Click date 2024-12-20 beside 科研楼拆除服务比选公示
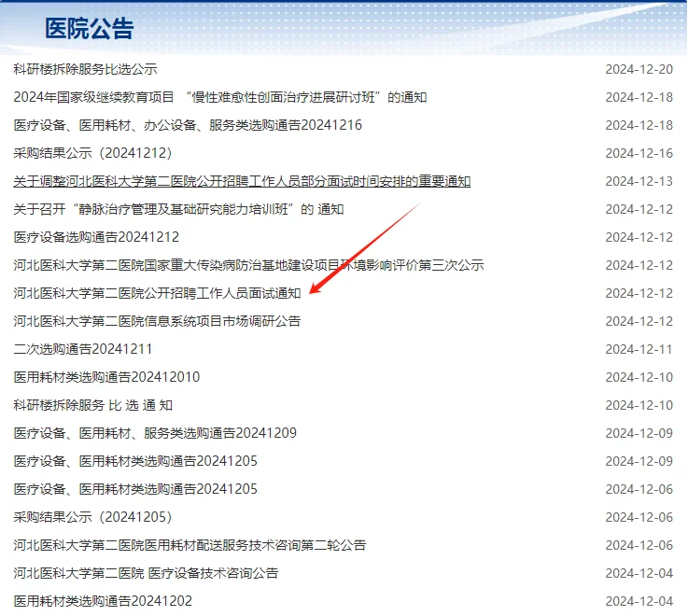Screen dimensions: 688x616 (x=639, y=69)
